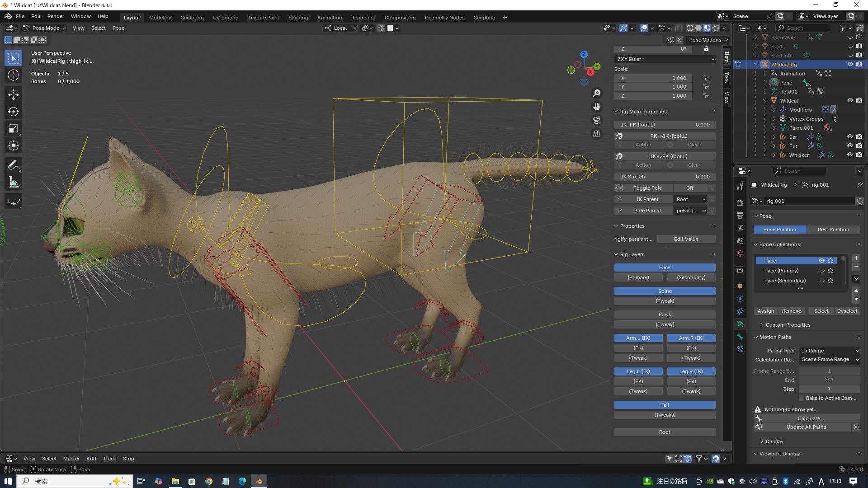Activate the Scale tool

click(14, 129)
